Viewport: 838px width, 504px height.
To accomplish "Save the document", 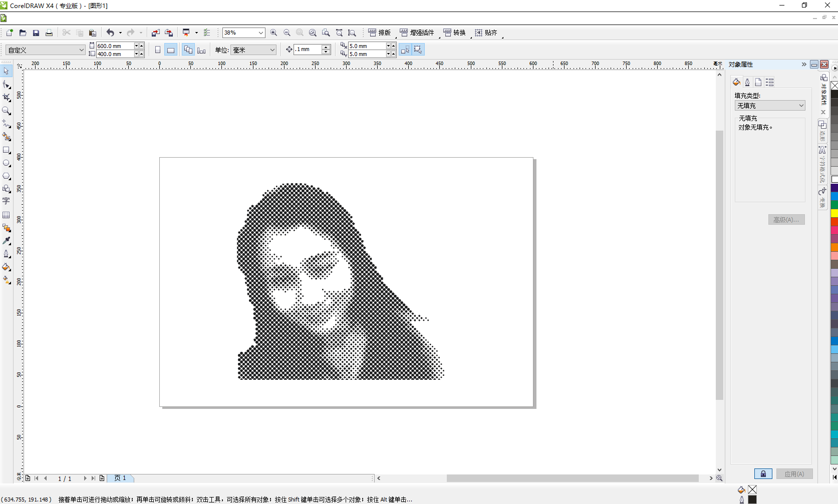I will [36, 33].
